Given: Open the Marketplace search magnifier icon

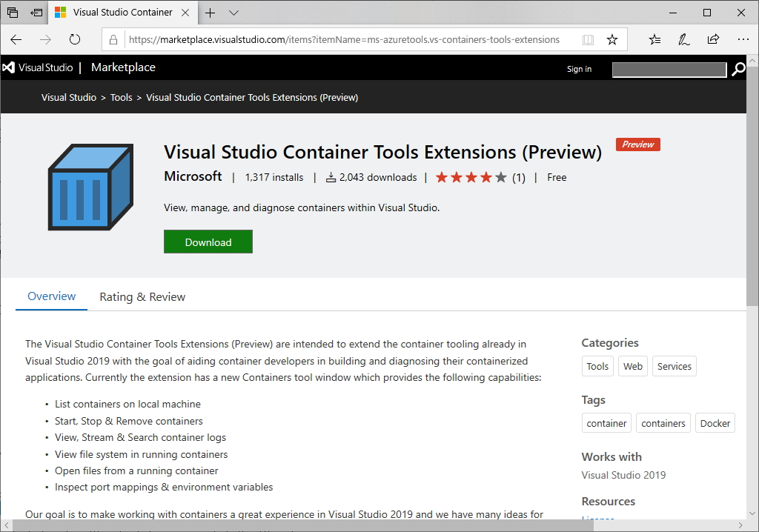Looking at the screenshot, I should [x=738, y=68].
